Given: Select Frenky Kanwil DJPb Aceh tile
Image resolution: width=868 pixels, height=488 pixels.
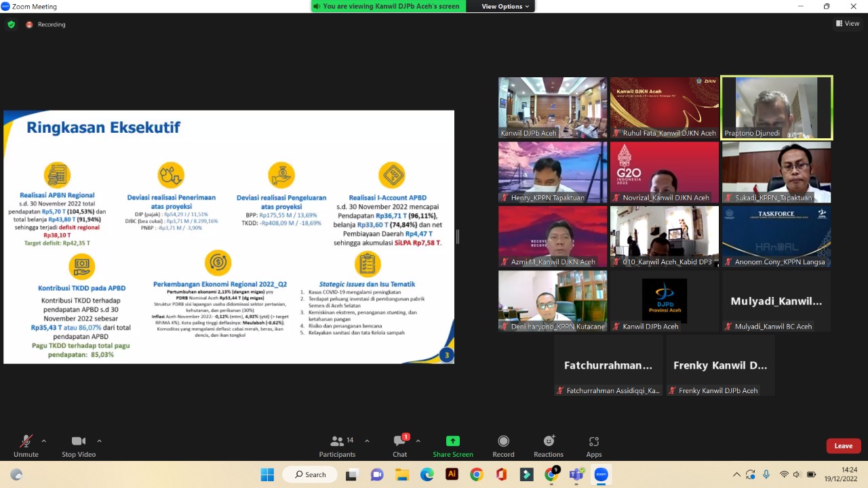Looking at the screenshot, I should coord(720,365).
